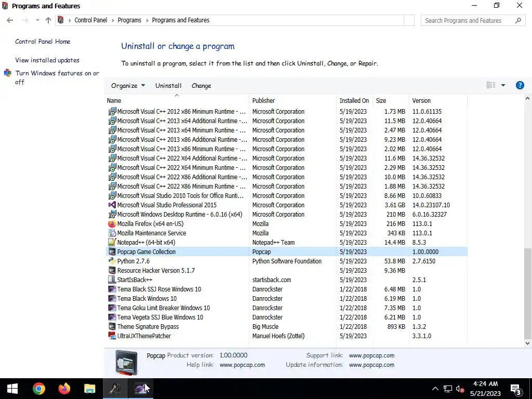Select Tema Vegeta SSJ Blue Windows 10
Viewport: 532px width, 399px height.
point(287,317)
